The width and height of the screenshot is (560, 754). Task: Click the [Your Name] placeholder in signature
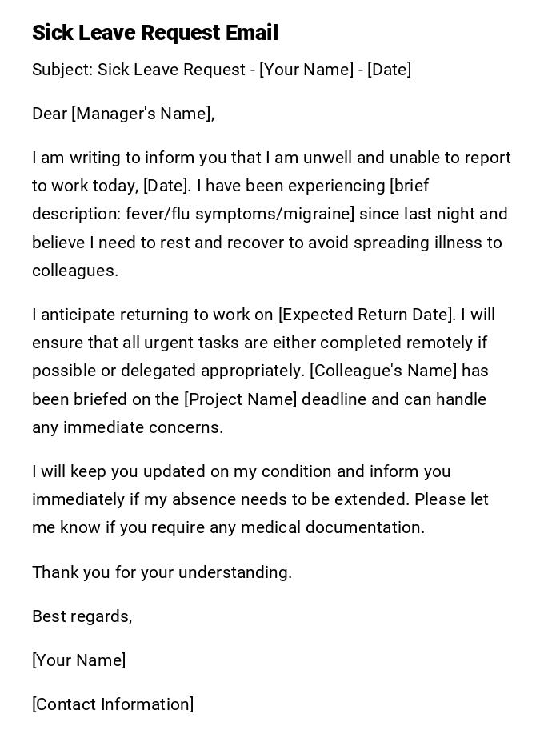79,660
